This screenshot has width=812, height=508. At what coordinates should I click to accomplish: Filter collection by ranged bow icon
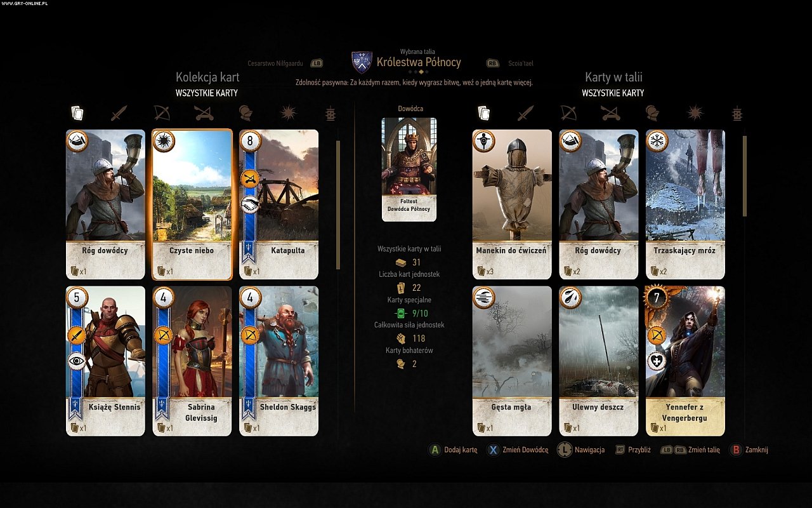coord(161,114)
